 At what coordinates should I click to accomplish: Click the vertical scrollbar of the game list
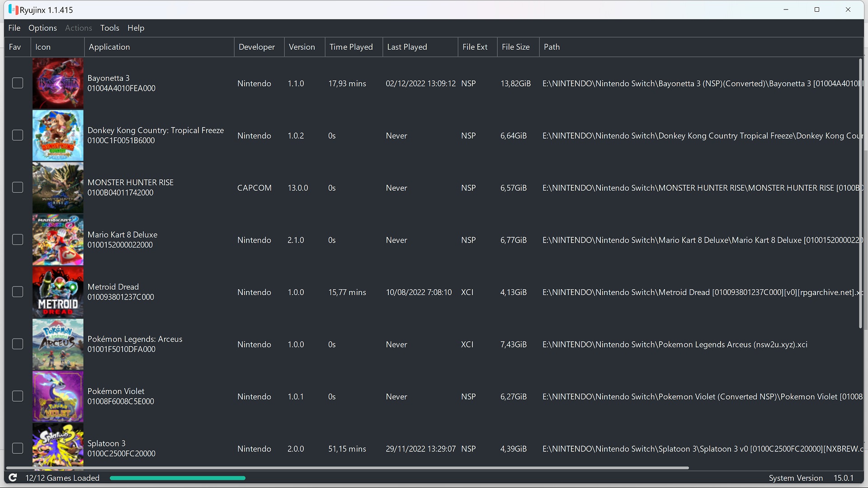tap(860, 193)
